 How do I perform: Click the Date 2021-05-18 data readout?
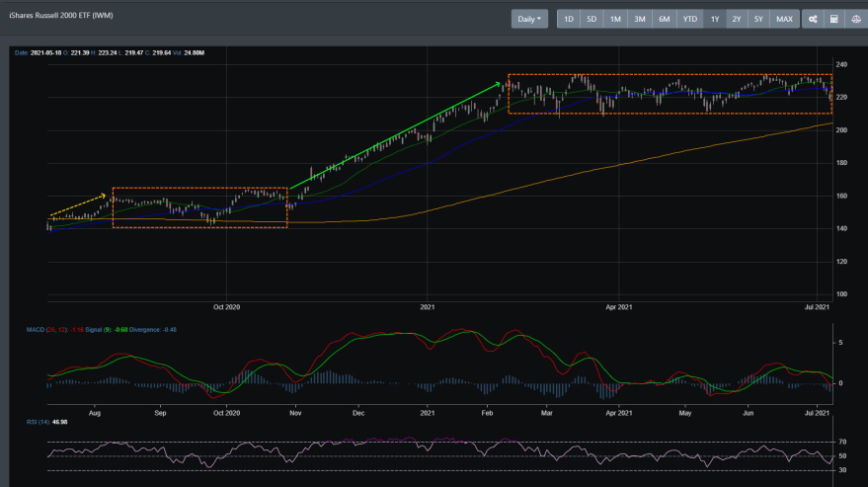pyautogui.click(x=39, y=53)
